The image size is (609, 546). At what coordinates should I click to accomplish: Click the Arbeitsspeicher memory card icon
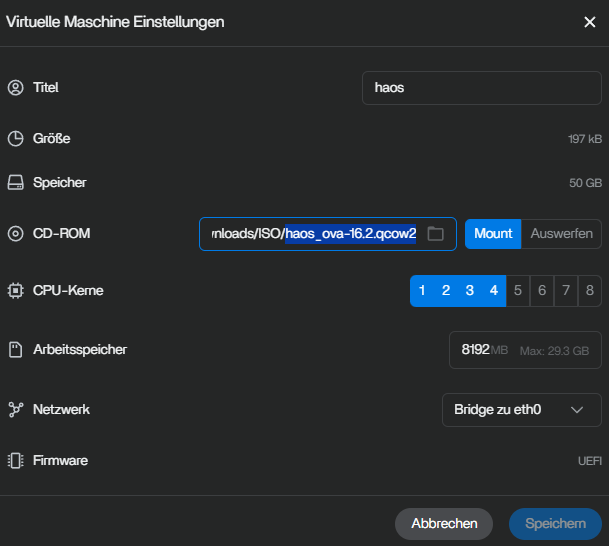click(x=15, y=350)
